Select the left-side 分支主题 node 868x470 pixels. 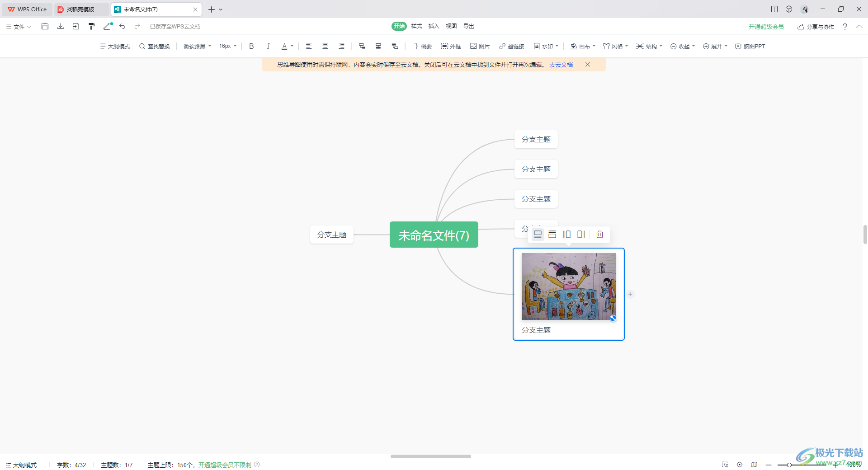click(x=332, y=235)
